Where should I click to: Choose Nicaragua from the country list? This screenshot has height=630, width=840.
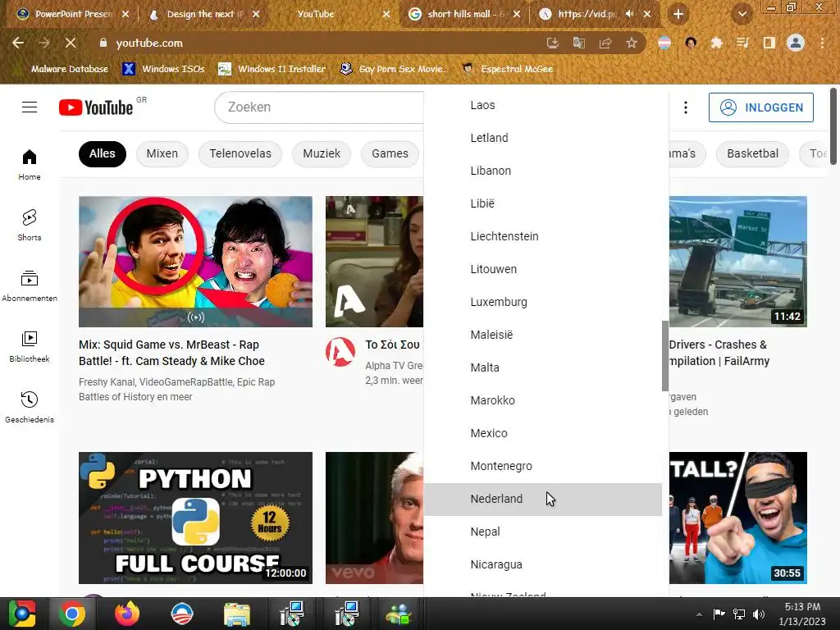pyautogui.click(x=543, y=564)
